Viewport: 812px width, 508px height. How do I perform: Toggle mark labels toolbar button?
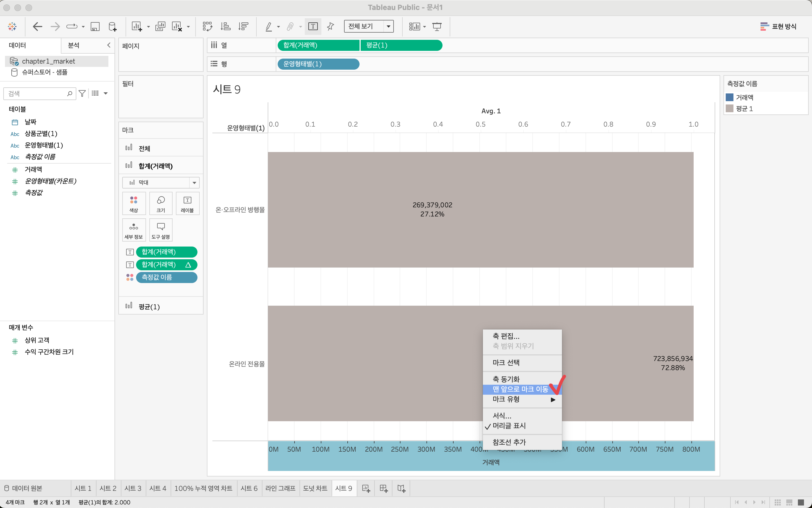pos(313,26)
